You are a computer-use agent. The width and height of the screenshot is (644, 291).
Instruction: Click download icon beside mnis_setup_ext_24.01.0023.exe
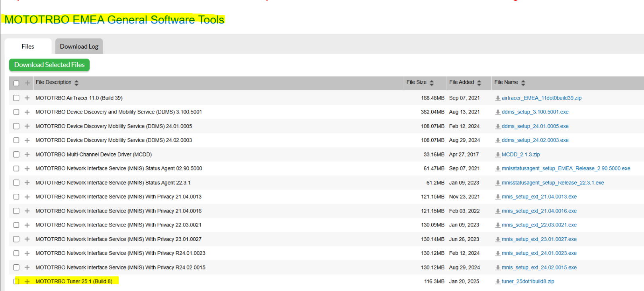[x=498, y=254]
